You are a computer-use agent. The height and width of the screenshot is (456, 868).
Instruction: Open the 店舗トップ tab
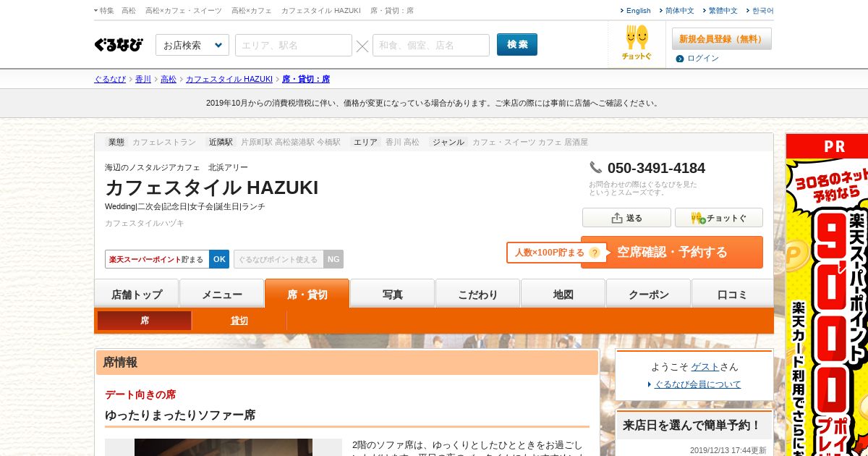click(x=137, y=295)
